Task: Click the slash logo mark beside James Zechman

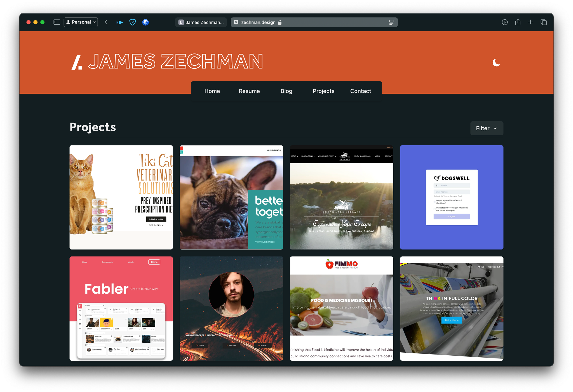Action: (77, 62)
